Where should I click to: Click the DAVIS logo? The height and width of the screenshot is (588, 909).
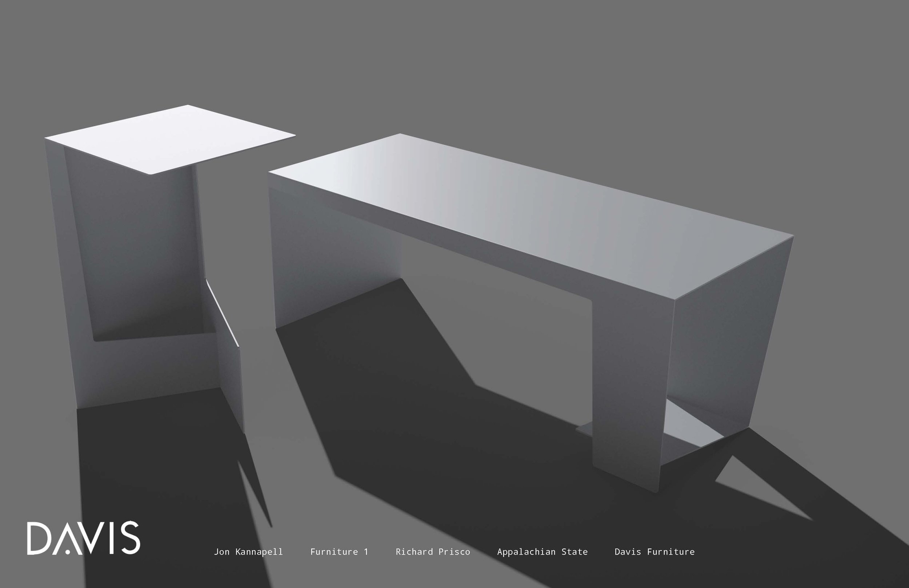83,538
